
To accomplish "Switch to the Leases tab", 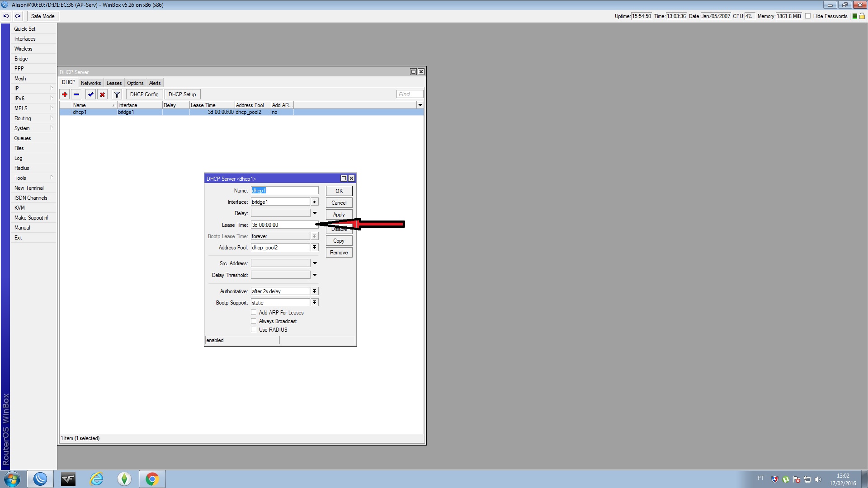I will click(114, 83).
